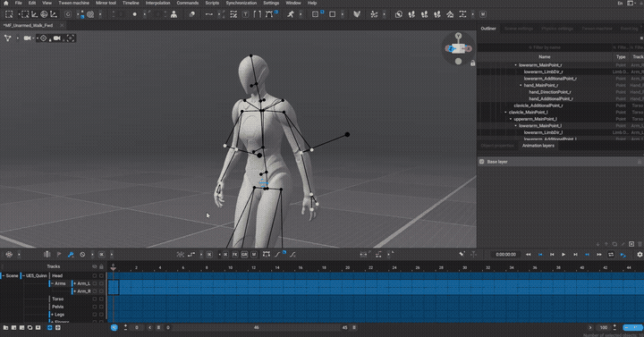The width and height of the screenshot is (644, 337).
Task: Click the blue wrench icon on timeline toolbar
Action: 71,255
